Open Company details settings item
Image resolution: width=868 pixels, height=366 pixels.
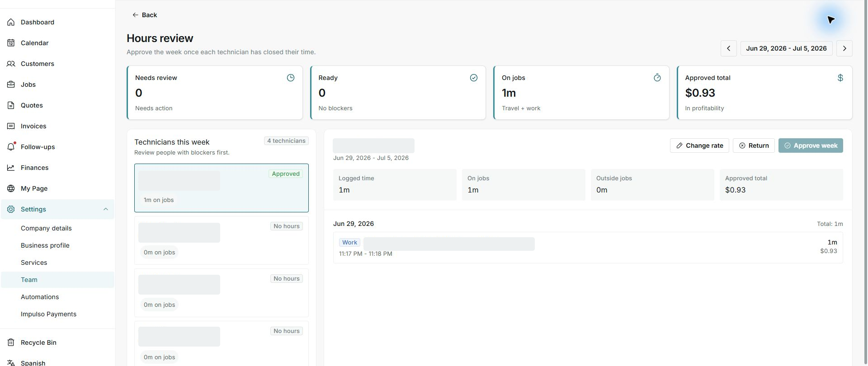click(x=46, y=228)
